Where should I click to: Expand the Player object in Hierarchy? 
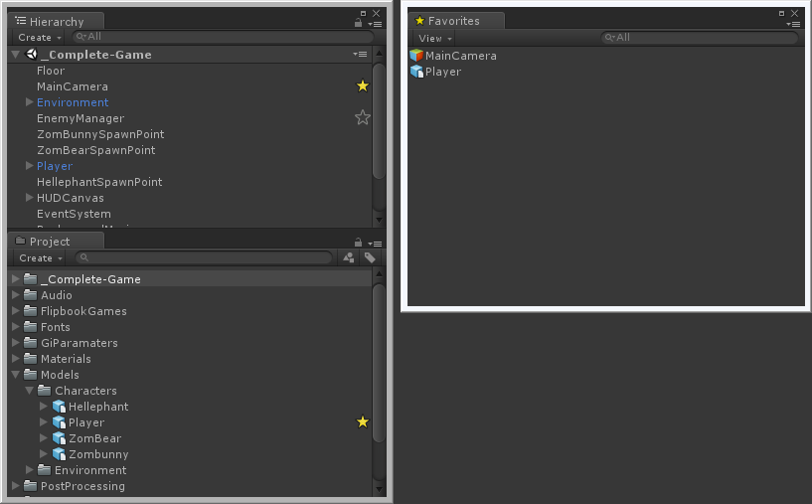(30, 166)
